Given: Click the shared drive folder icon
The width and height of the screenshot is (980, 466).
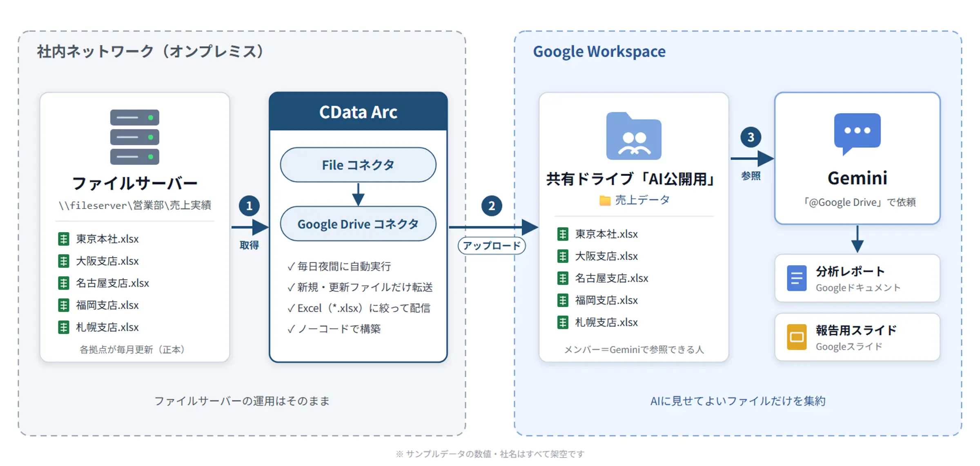Looking at the screenshot, I should pyautogui.click(x=634, y=136).
